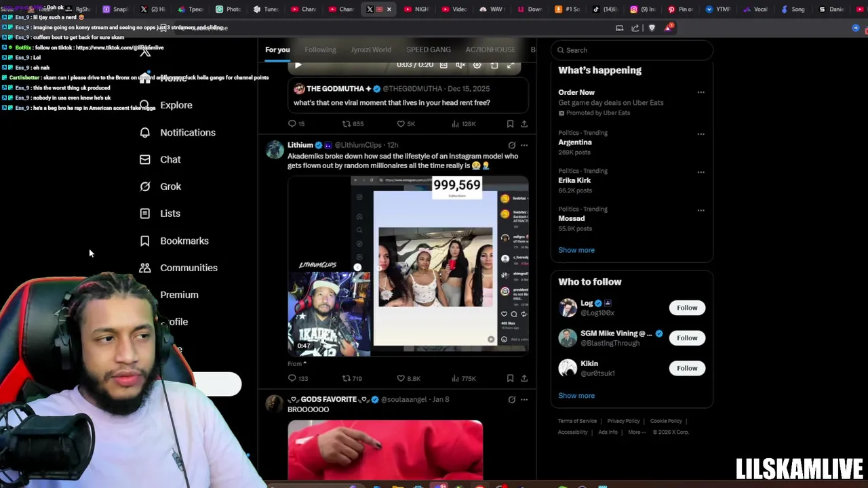Viewport: 868px width, 488px height.
Task: Like Lithium post with 8.8K likes
Action: 408,379
